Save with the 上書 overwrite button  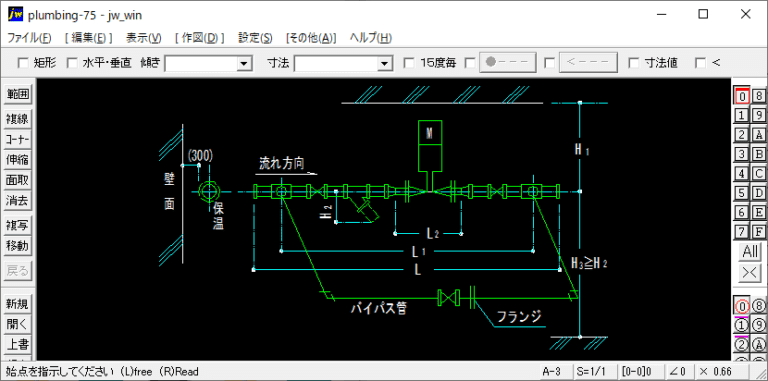tap(17, 344)
